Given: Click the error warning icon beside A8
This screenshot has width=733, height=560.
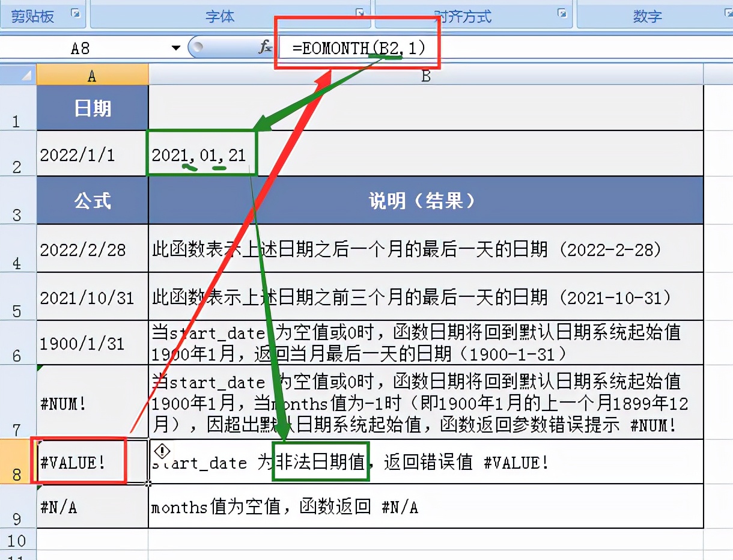Looking at the screenshot, I should (163, 451).
